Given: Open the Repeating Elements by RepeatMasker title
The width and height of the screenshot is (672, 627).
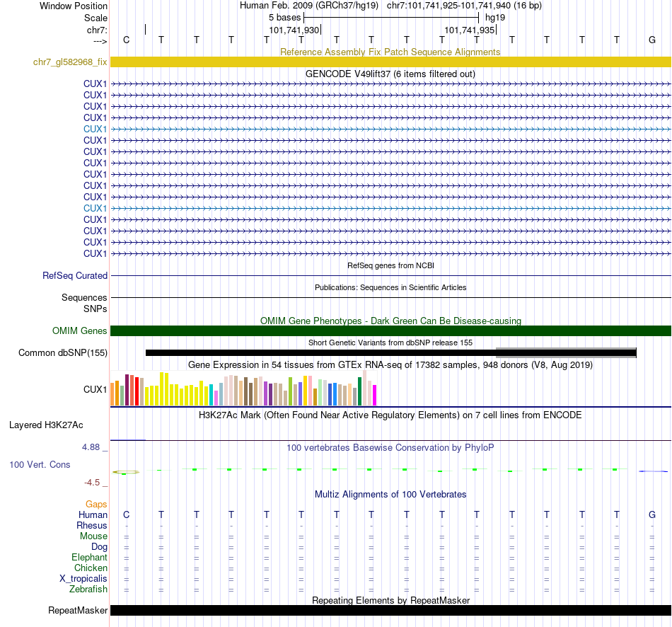Looking at the screenshot, I should coord(390,600).
